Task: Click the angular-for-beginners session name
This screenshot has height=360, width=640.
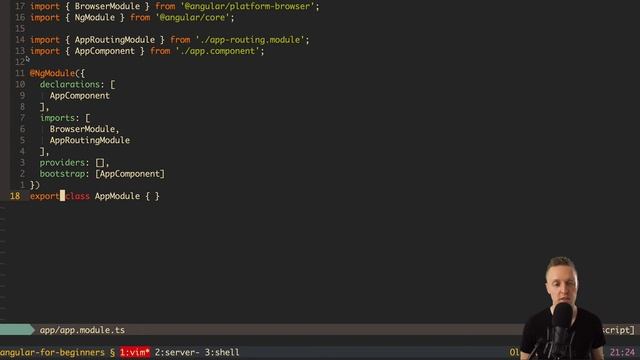Action: (52, 352)
